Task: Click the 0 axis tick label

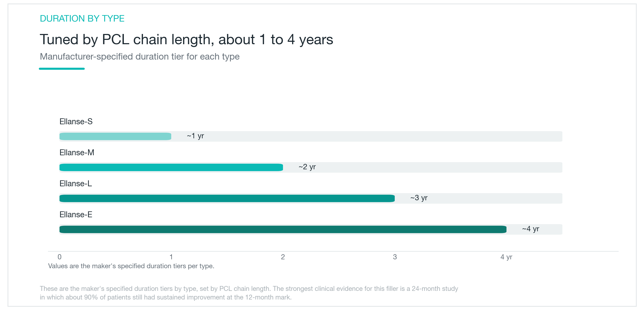Action: click(59, 257)
